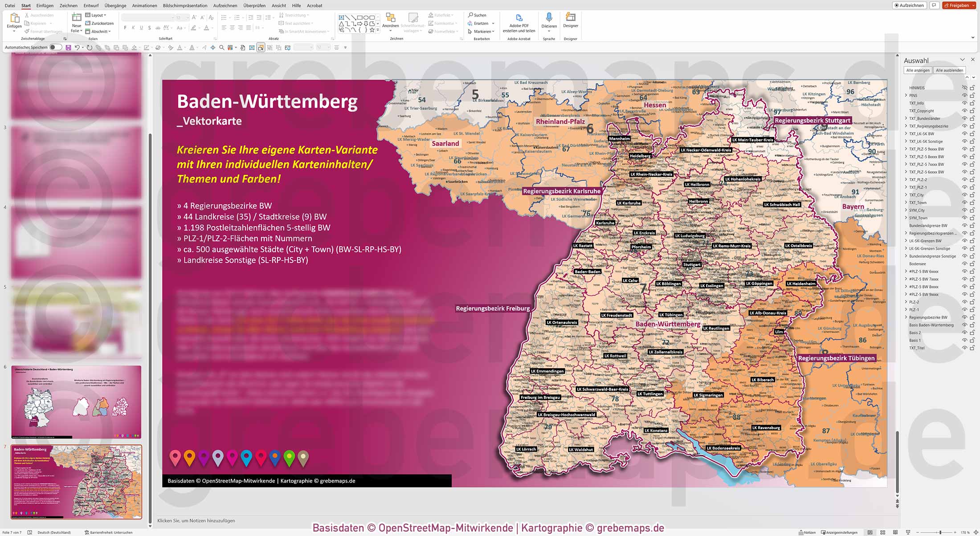The image size is (980, 536).
Task: Expand the PINS entry in Auswahl pane
Action: pyautogui.click(x=906, y=95)
